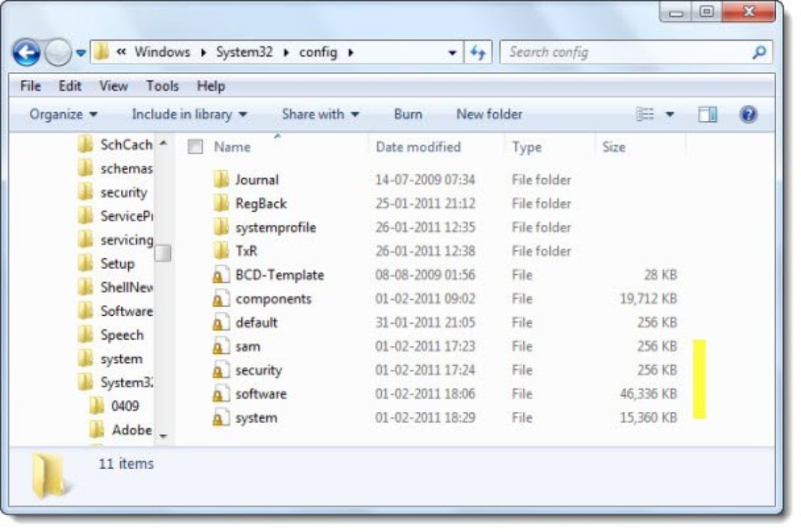Select the schemas folder in navigation tree
Image resolution: width=801 pixels, height=532 pixels.
click(115, 168)
